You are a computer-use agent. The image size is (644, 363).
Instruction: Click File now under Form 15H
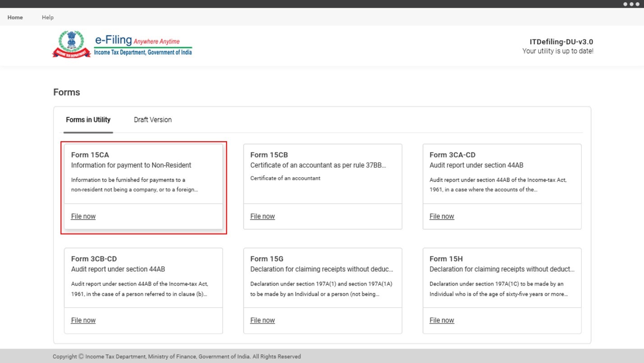point(442,321)
